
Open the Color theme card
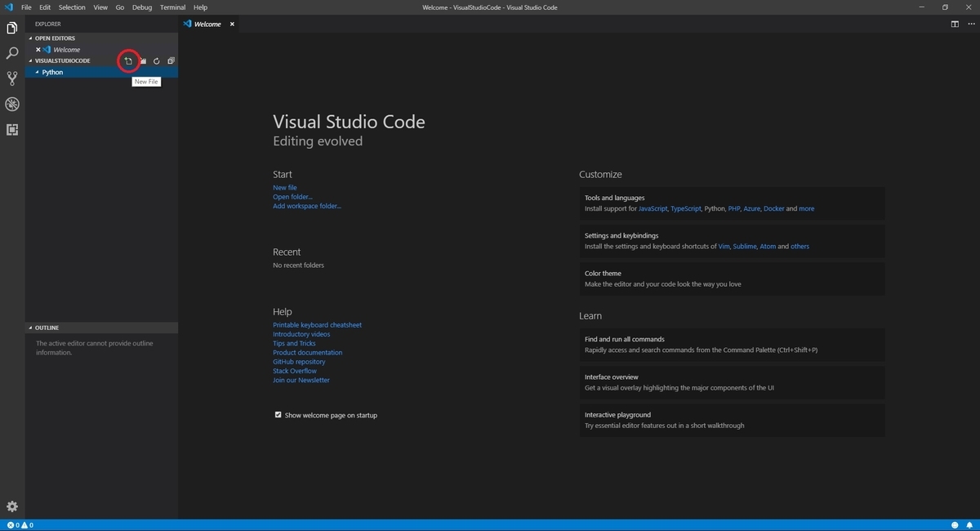coord(733,279)
